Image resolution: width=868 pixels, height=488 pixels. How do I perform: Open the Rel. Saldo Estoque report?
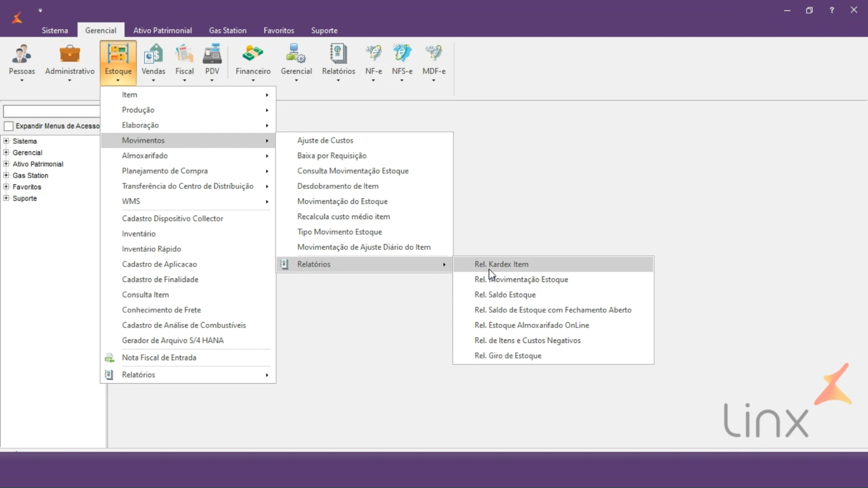(553, 295)
